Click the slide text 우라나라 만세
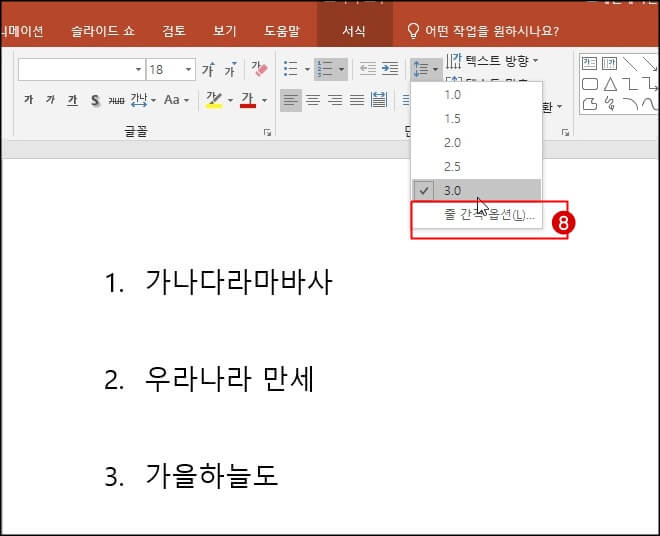The image size is (660, 536). [x=229, y=379]
